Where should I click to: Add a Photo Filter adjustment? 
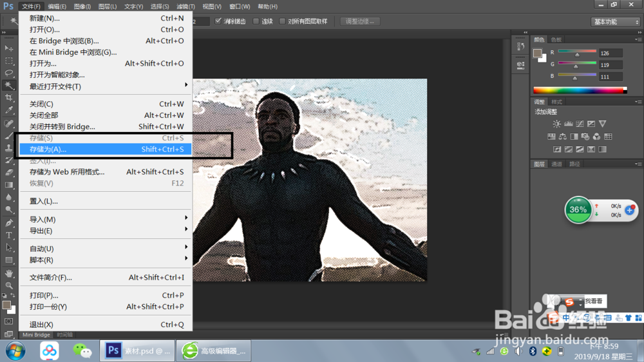pyautogui.click(x=585, y=137)
